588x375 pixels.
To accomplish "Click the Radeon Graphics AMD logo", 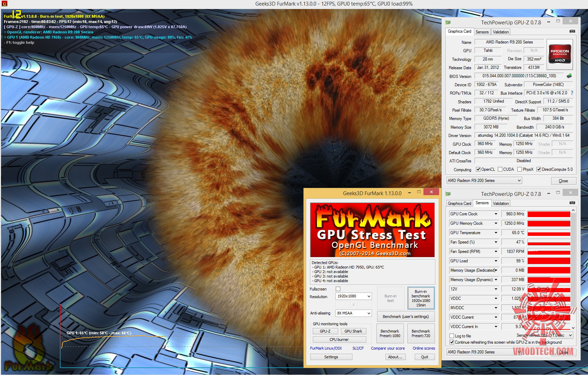I will [560, 53].
